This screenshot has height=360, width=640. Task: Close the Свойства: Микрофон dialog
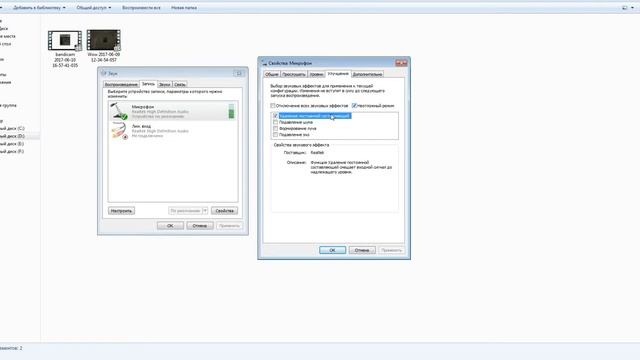pyautogui.click(x=401, y=63)
